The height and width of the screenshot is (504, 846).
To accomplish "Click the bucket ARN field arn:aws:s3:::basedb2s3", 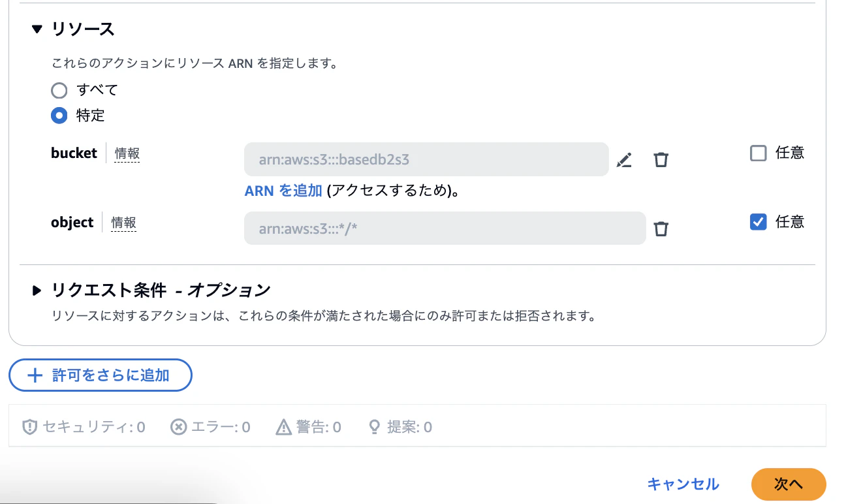I will pyautogui.click(x=426, y=159).
